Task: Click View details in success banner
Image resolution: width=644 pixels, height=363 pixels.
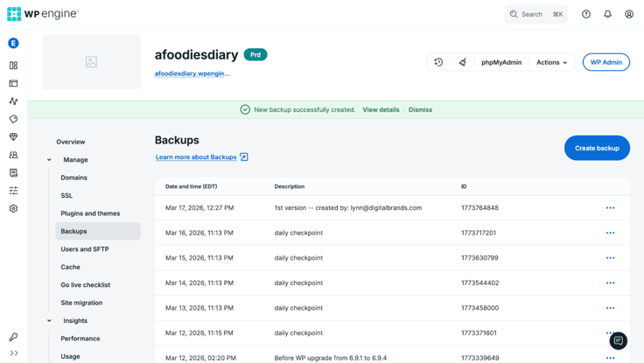Action: point(381,109)
